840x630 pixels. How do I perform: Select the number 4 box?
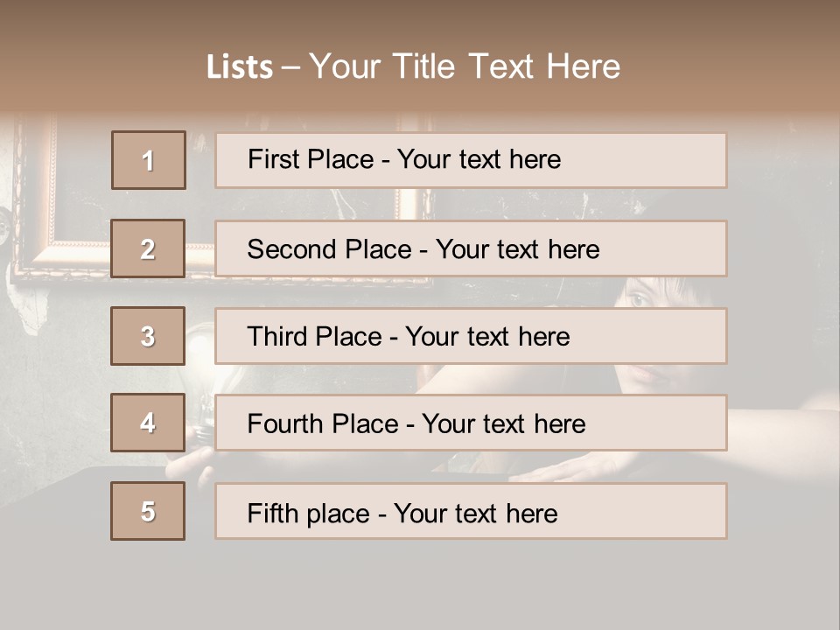coord(148,423)
